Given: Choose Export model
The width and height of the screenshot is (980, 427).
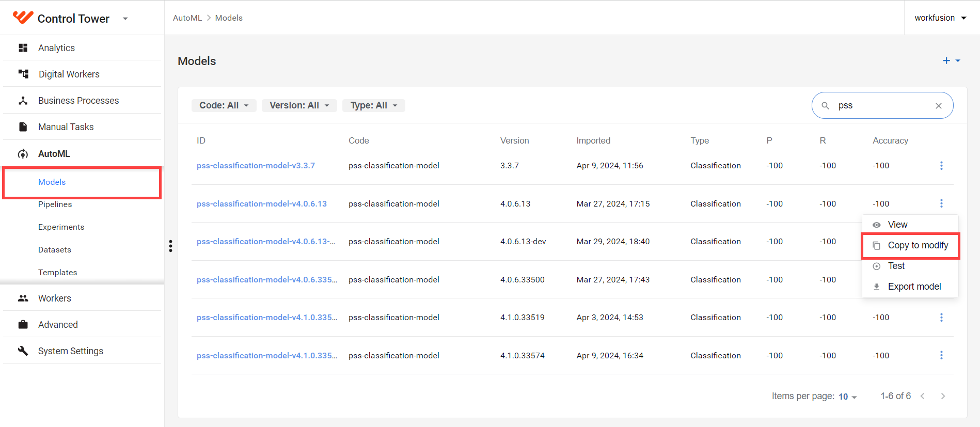Looking at the screenshot, I should pyautogui.click(x=910, y=287).
